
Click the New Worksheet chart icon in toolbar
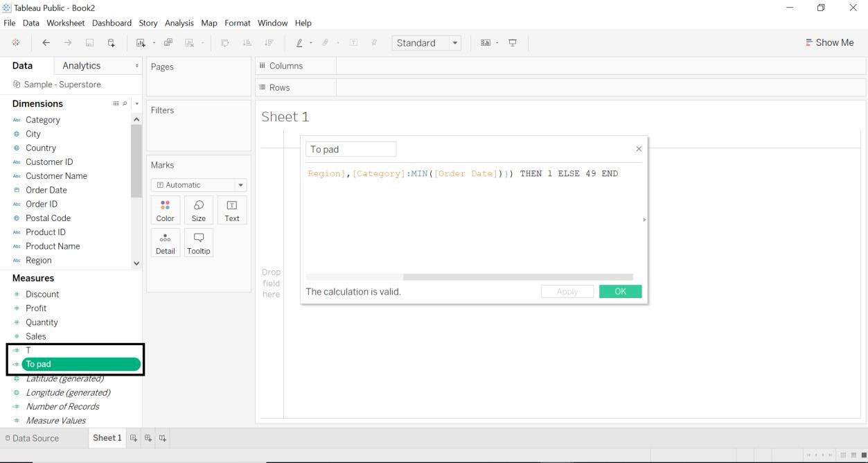click(141, 43)
